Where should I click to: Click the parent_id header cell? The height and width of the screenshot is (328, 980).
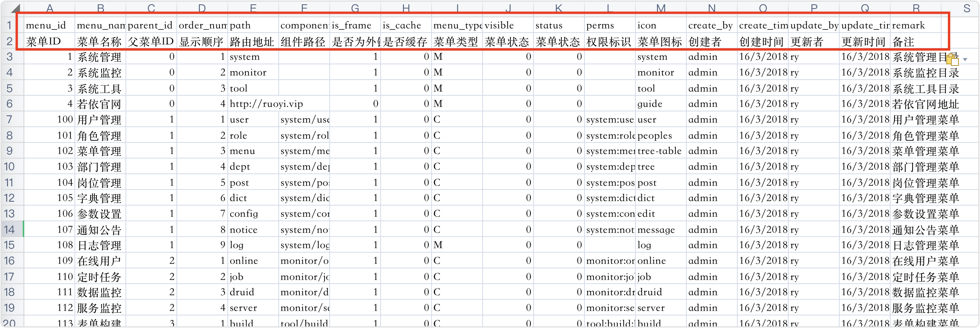[x=151, y=25]
